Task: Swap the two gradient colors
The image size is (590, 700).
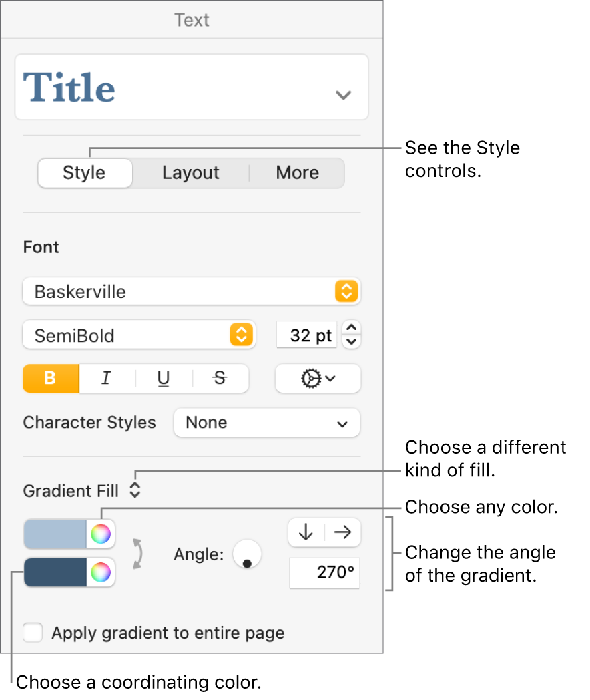Action: (136, 553)
